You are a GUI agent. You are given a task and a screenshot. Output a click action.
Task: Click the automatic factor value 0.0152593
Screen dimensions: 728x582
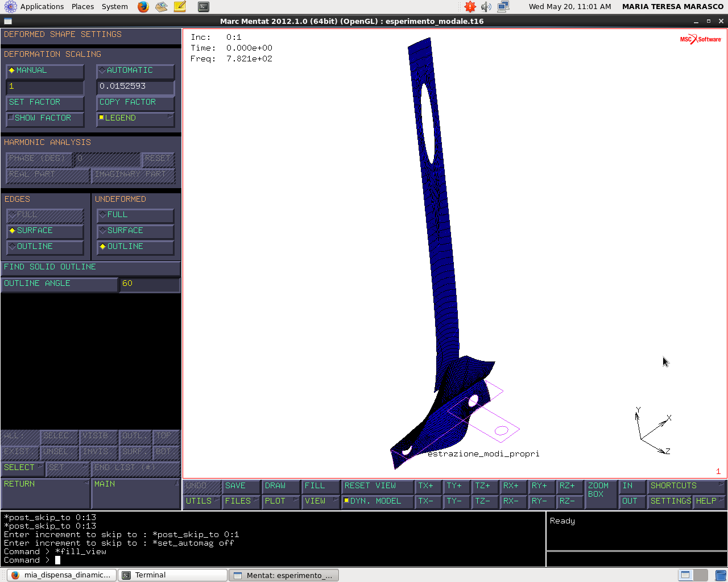point(135,86)
